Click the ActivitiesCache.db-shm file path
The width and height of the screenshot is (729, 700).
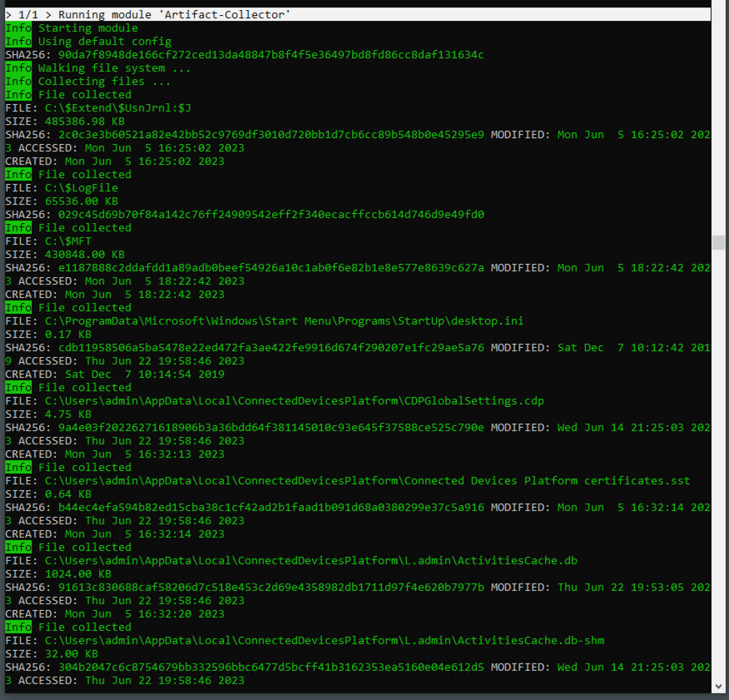tap(324, 641)
